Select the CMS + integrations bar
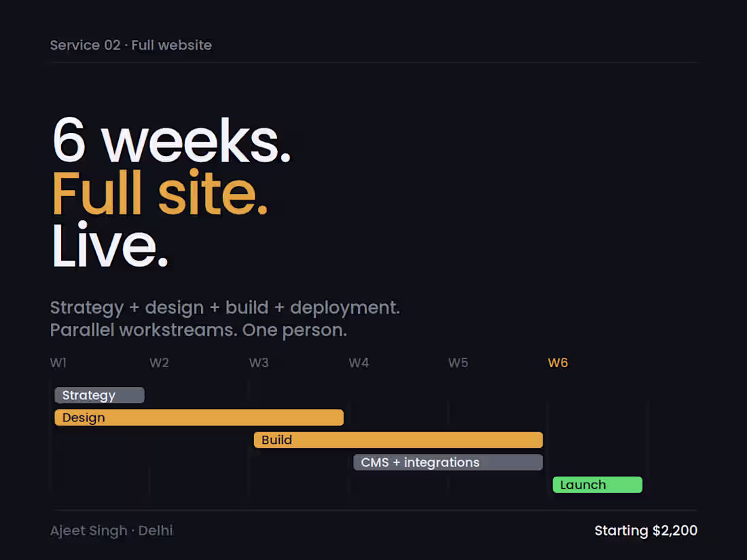Screen dimensions: 747x560 [448, 462]
